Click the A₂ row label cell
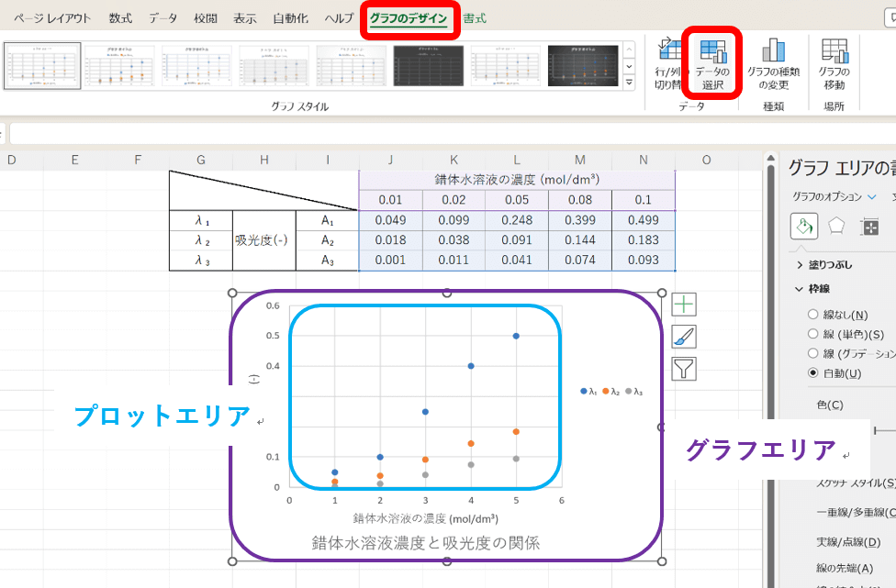Viewport: 896px width, 588px height. pos(328,240)
